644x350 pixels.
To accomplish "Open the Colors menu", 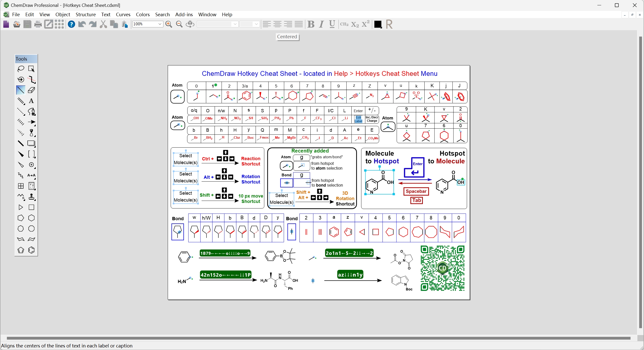I will click(x=143, y=14).
